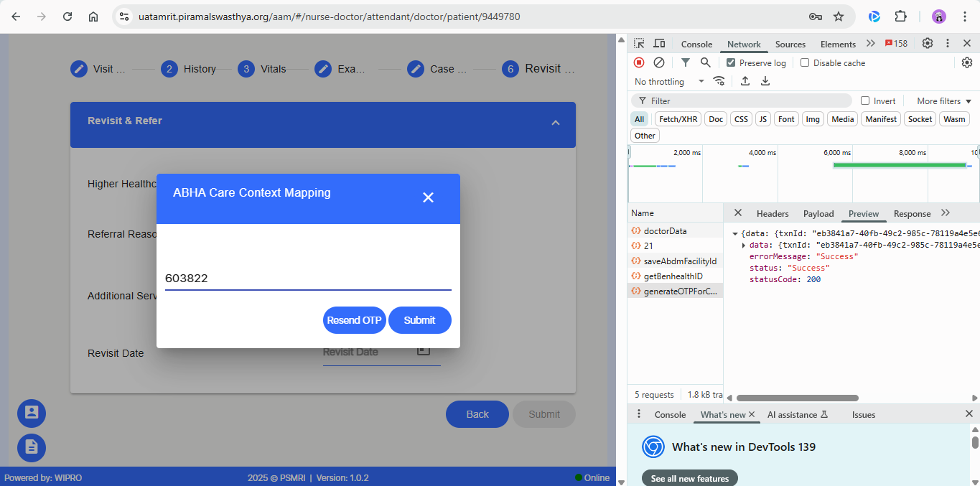980x486 pixels.
Task: Click the export HAR download icon
Action: click(x=765, y=81)
